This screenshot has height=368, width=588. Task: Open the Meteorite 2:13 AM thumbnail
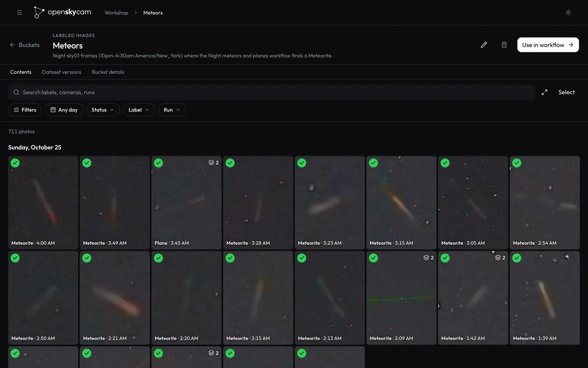click(330, 298)
